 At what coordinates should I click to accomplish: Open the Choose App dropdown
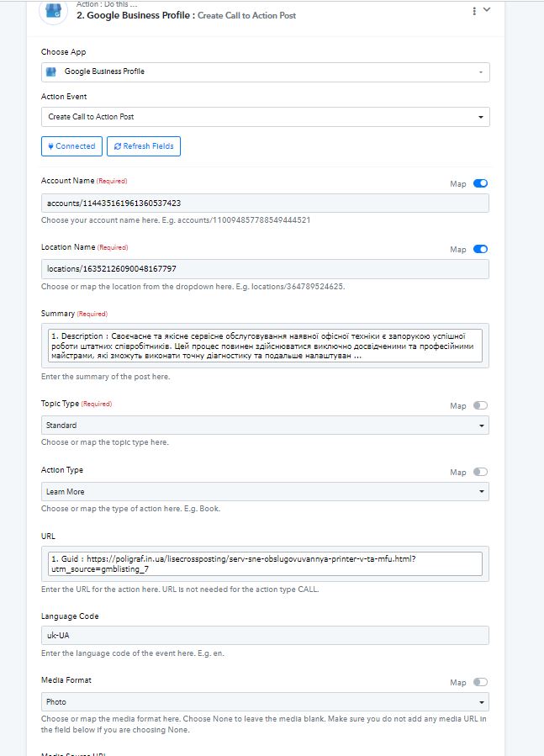pyautogui.click(x=266, y=72)
